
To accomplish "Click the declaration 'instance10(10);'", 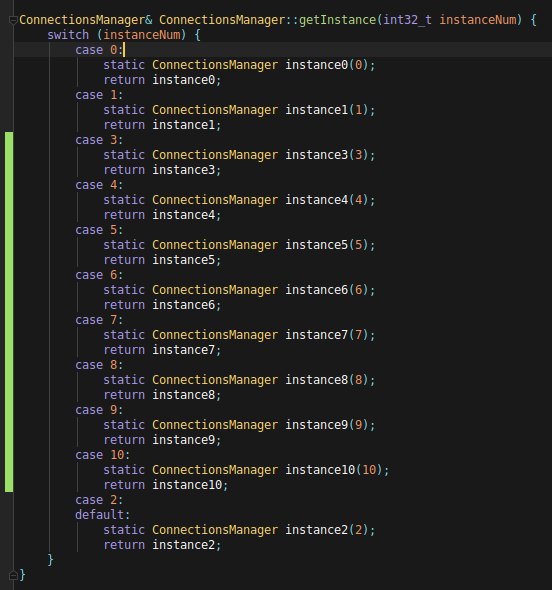I will tap(337, 470).
